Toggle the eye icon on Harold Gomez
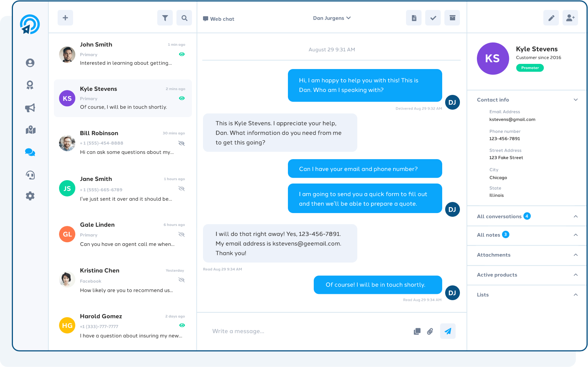This screenshot has height=367, width=588. (182, 325)
